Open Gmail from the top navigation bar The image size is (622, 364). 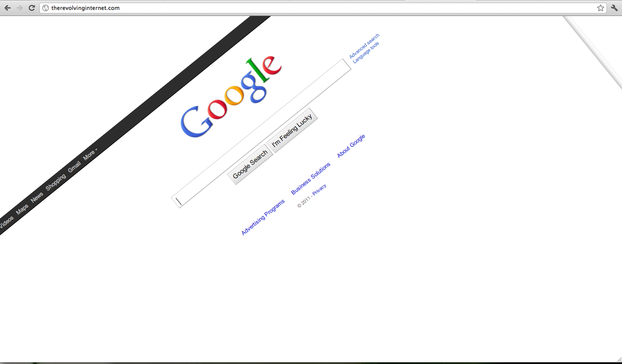(74, 167)
